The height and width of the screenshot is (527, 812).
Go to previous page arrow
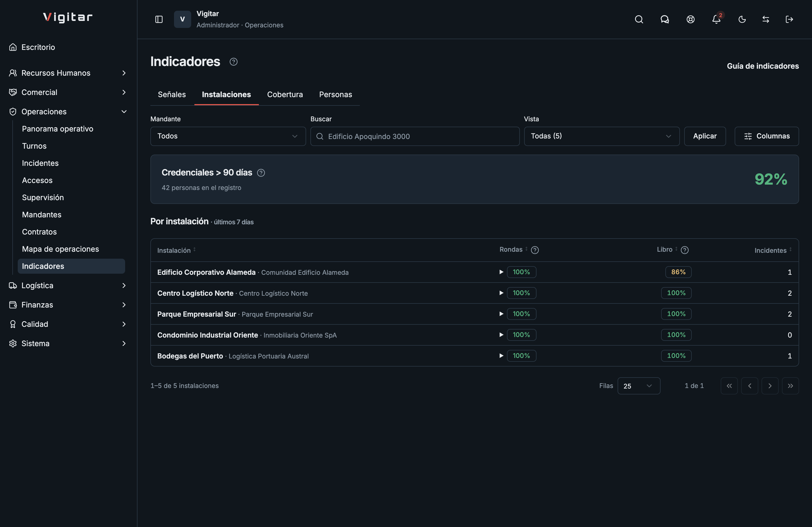[x=749, y=386]
